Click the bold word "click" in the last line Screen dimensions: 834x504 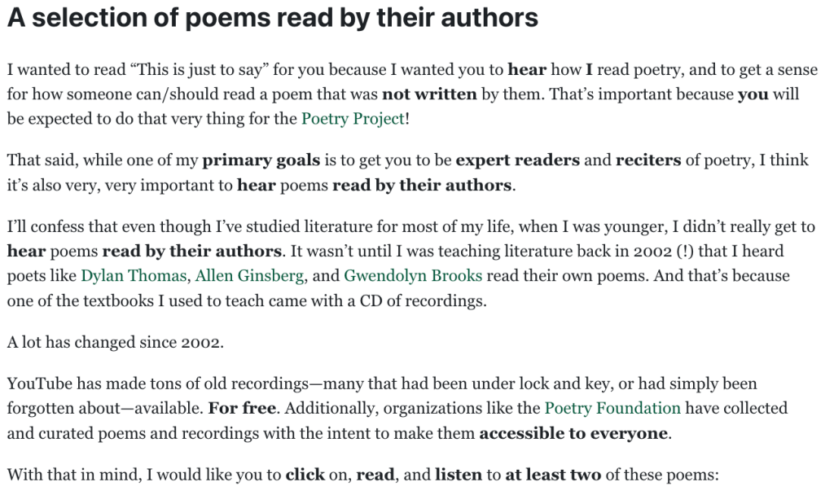pyautogui.click(x=305, y=474)
